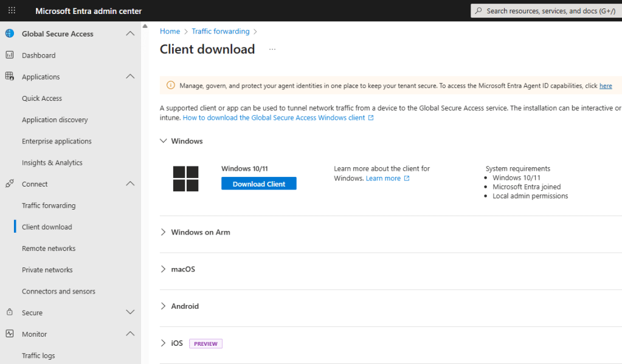Click the Monitor chart icon
The width and height of the screenshot is (622, 364).
pyautogui.click(x=9, y=334)
